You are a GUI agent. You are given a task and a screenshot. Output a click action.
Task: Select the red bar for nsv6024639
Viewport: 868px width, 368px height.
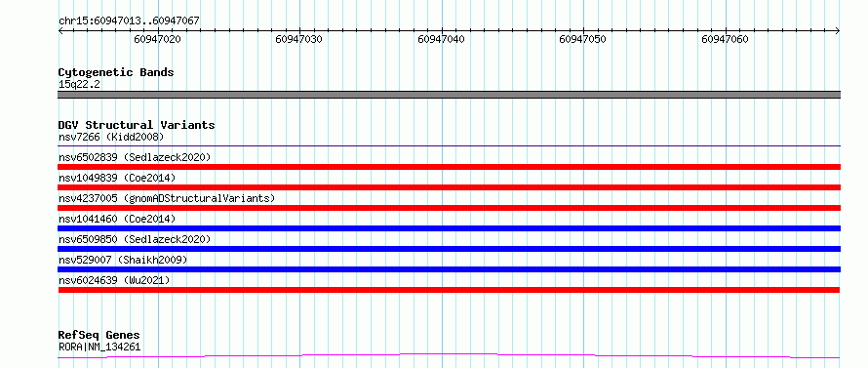pyautogui.click(x=449, y=290)
